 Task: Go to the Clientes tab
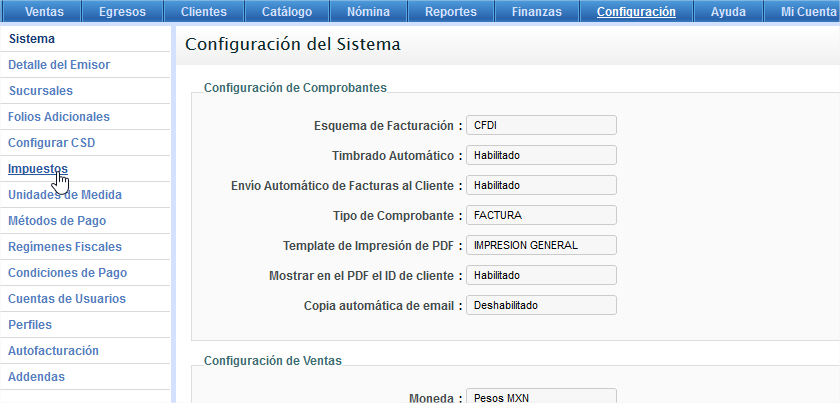click(203, 12)
